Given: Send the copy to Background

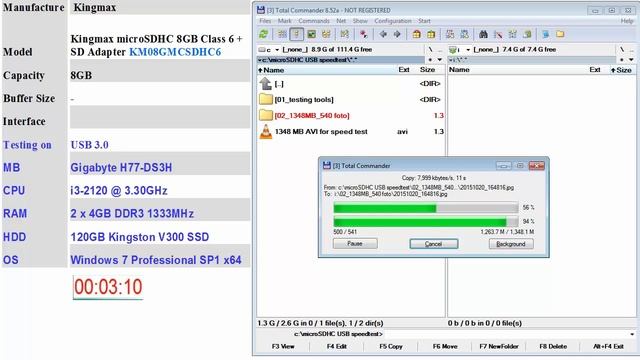Looking at the screenshot, I should pos(511,244).
